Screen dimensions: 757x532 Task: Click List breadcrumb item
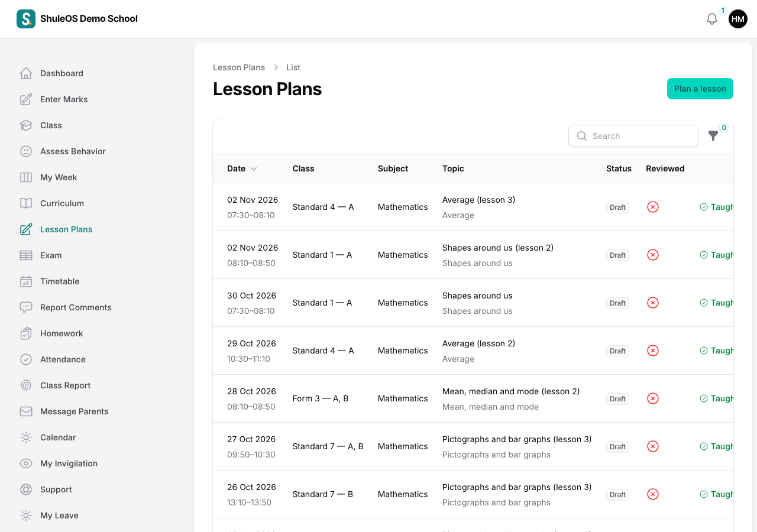293,67
